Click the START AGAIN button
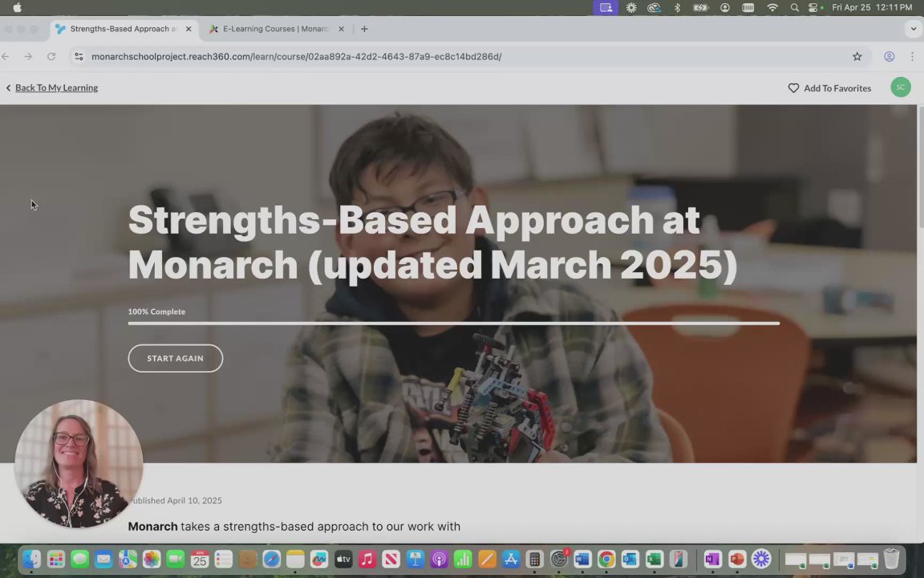 pos(175,358)
